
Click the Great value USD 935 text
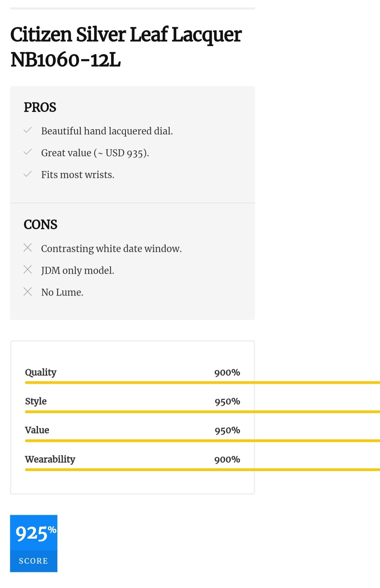(95, 153)
